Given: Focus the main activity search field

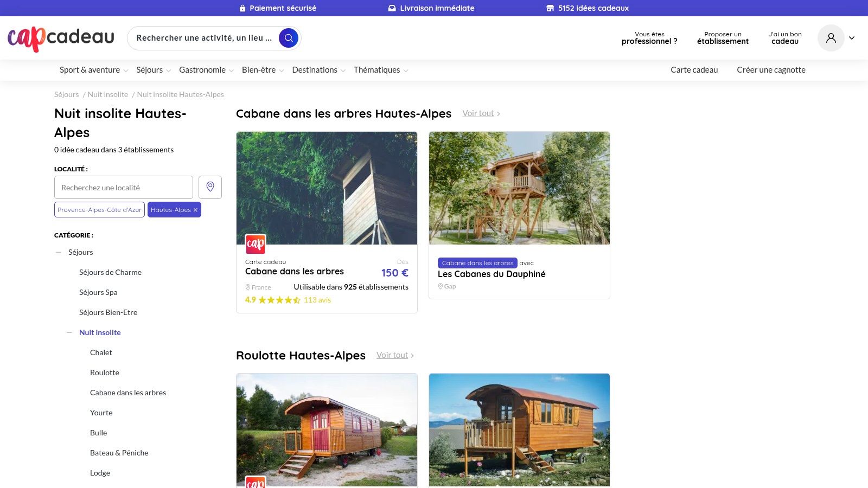Looking at the screenshot, I should click(204, 38).
